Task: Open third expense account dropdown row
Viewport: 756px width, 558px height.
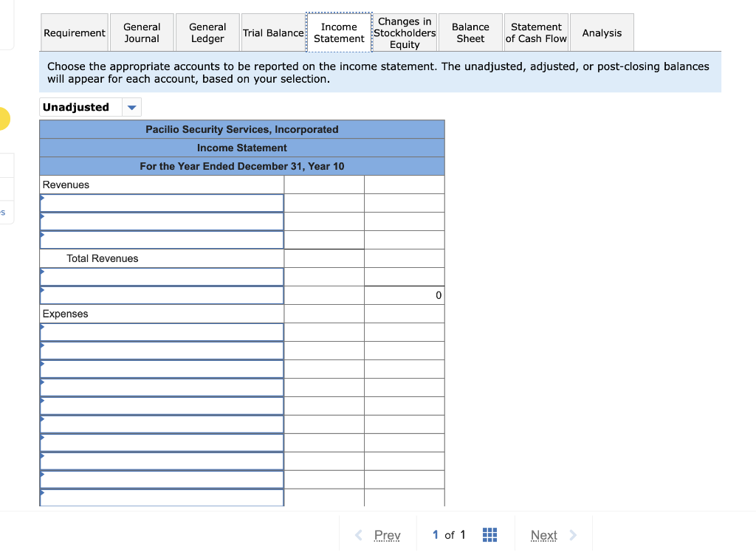Action: coord(162,368)
